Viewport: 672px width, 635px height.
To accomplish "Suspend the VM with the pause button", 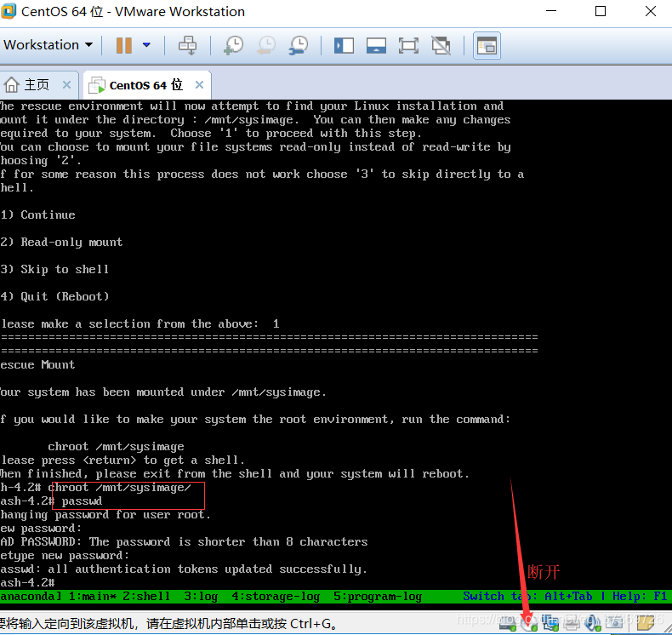I will tap(124, 45).
